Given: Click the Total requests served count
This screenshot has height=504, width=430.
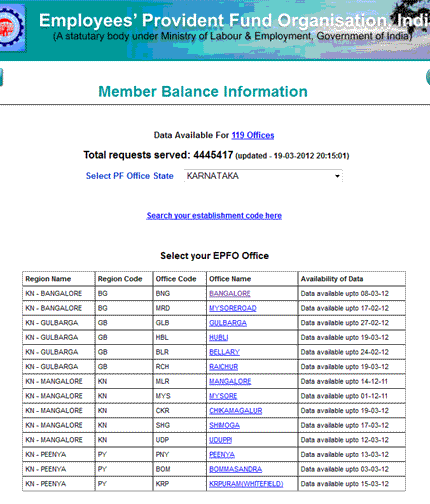Looking at the screenshot, I should [x=213, y=155].
